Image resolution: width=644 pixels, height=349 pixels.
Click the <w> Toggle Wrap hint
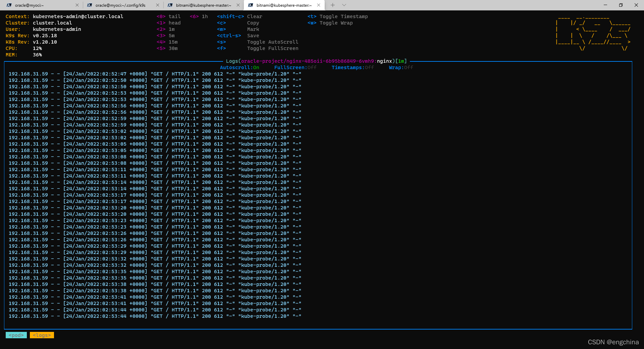pos(330,23)
